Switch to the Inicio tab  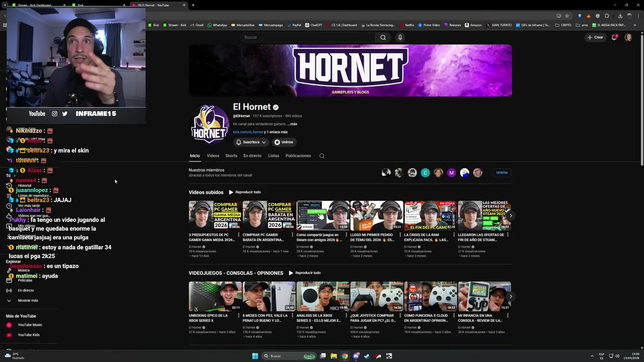coord(195,156)
